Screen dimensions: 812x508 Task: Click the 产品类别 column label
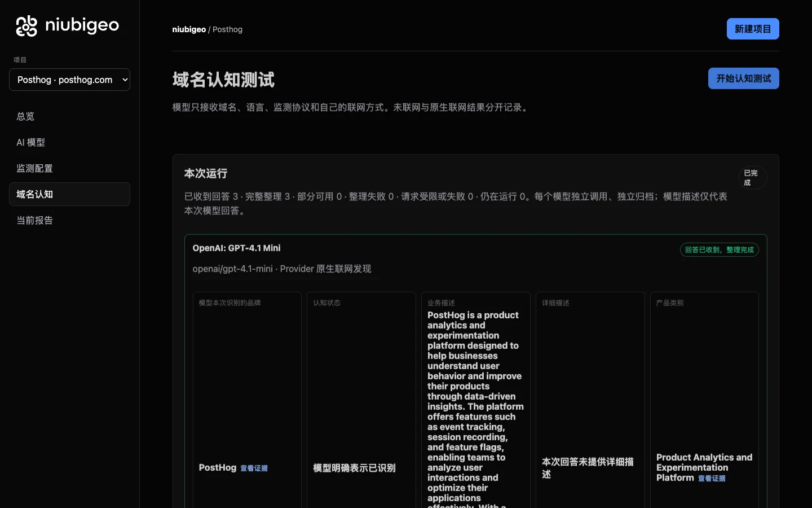coord(670,303)
